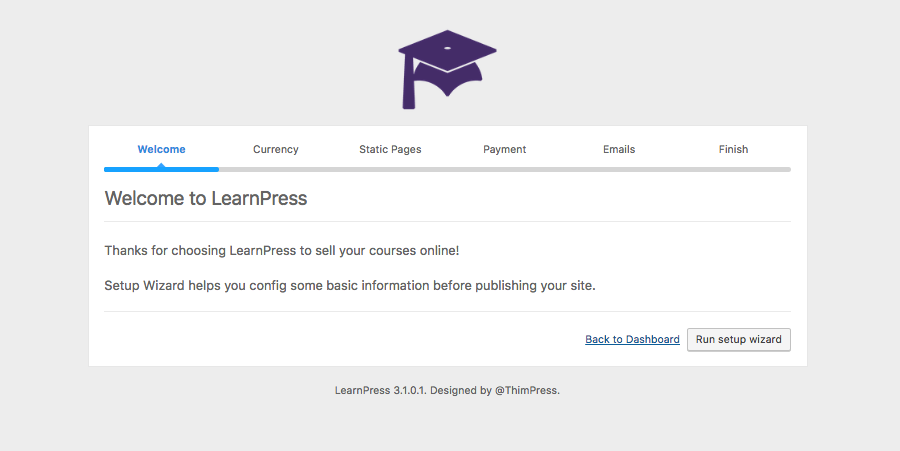Click the Run setup wizard button
The height and width of the screenshot is (451, 900).
click(739, 340)
